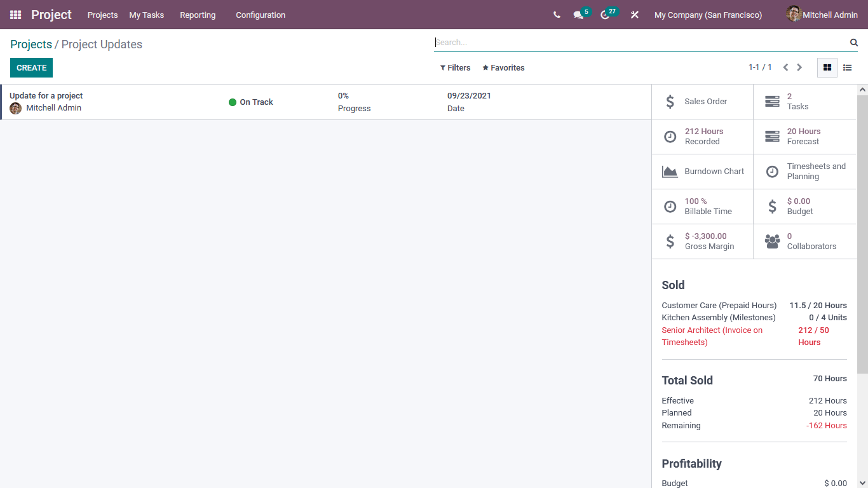Open the 20 Hours Forecast stat
Screen dimensions: 868x488
(805, 137)
